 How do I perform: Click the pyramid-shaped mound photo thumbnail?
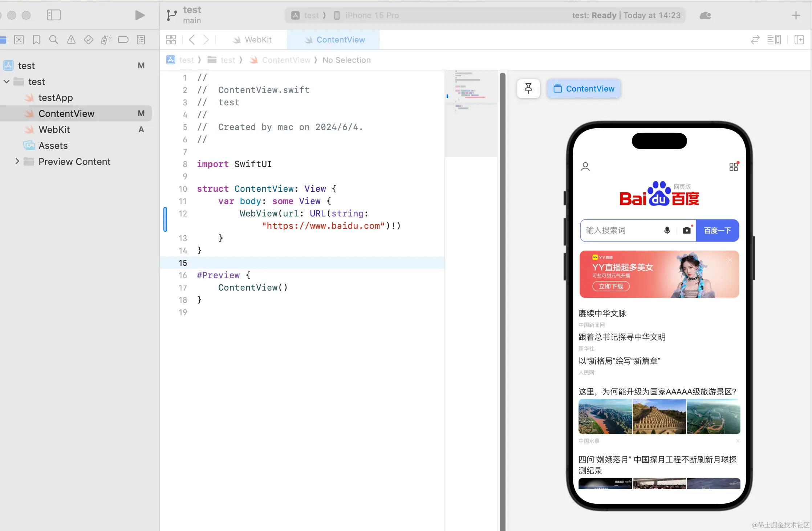pos(659,417)
